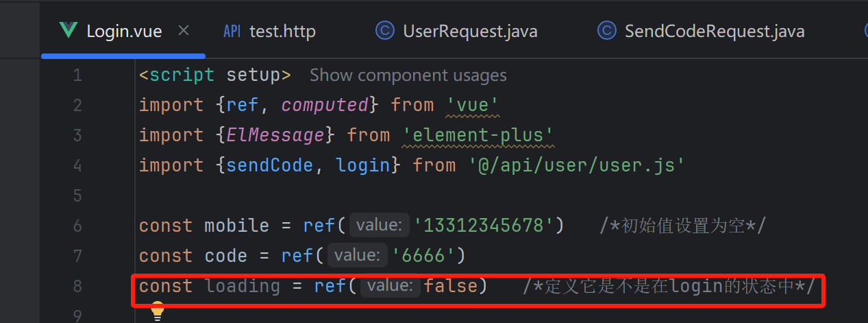Click the Vue icon on Login.vue tab
868x323 pixels.
(x=69, y=31)
